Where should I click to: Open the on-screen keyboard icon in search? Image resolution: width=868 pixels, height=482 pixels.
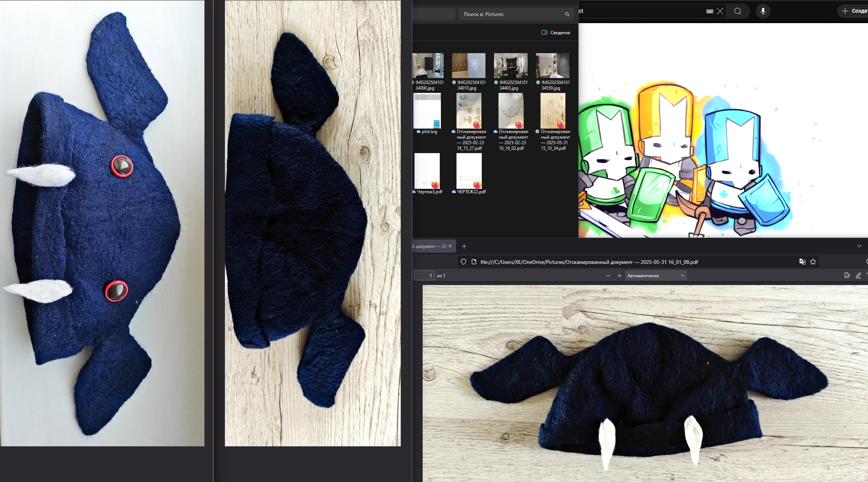coord(710,11)
